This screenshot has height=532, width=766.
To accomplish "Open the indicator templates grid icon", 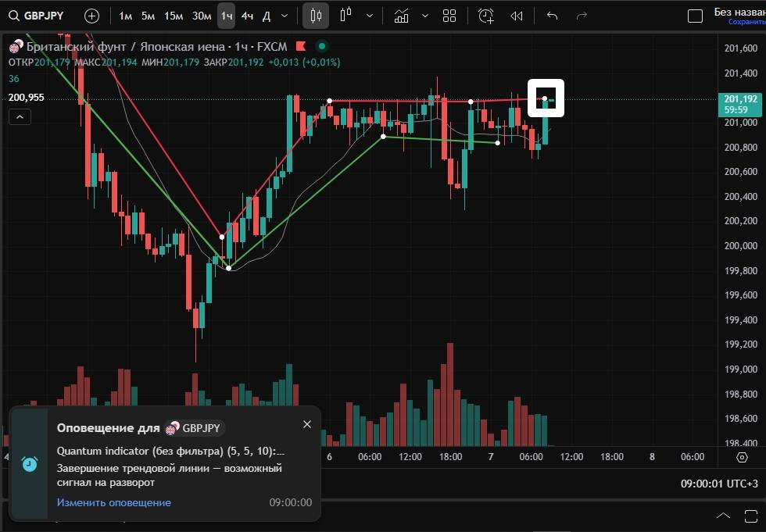I will 449,16.
